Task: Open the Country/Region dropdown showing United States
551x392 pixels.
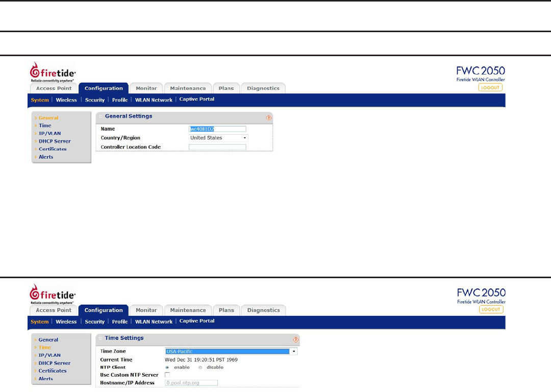Action: pyautogui.click(x=218, y=138)
